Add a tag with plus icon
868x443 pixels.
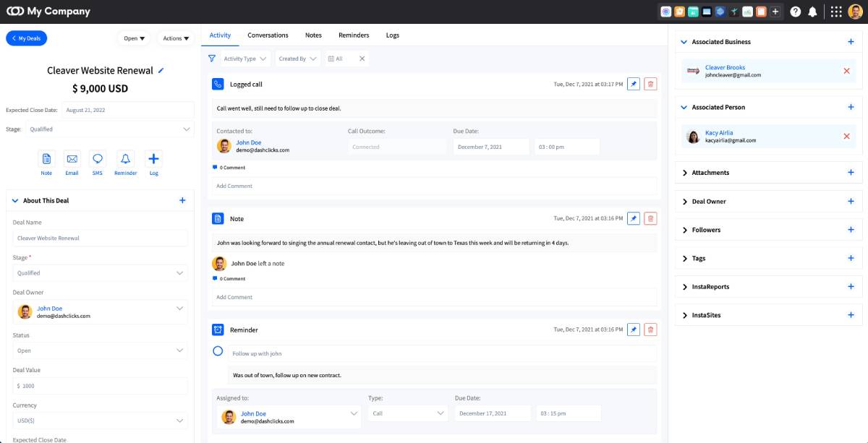pyautogui.click(x=851, y=258)
